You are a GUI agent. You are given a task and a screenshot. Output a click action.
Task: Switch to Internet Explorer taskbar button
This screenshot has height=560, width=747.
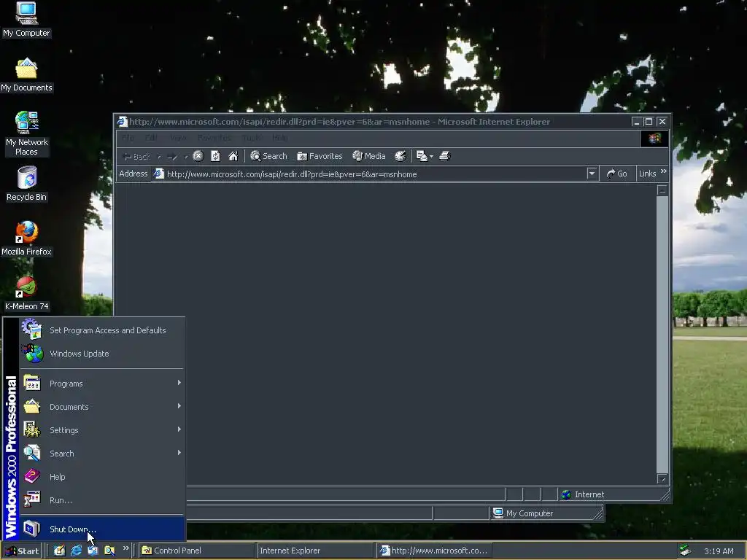tap(314, 551)
